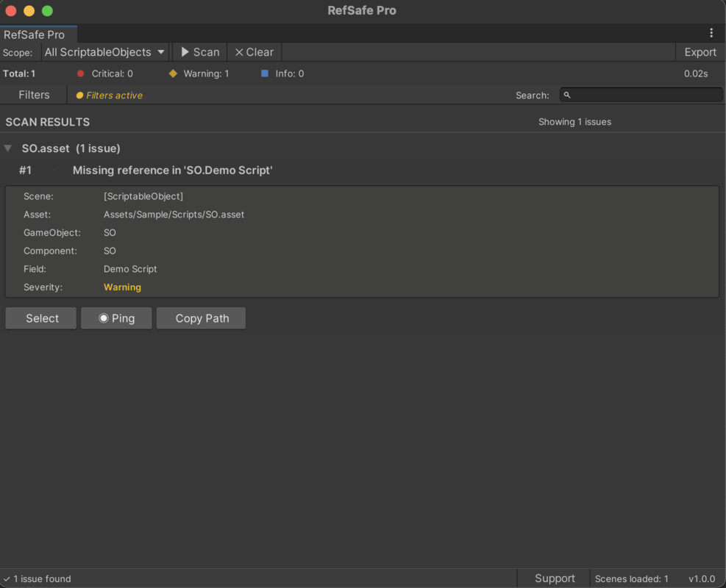This screenshot has height=588, width=726.
Task: Click the search magnifier icon
Action: pos(566,95)
